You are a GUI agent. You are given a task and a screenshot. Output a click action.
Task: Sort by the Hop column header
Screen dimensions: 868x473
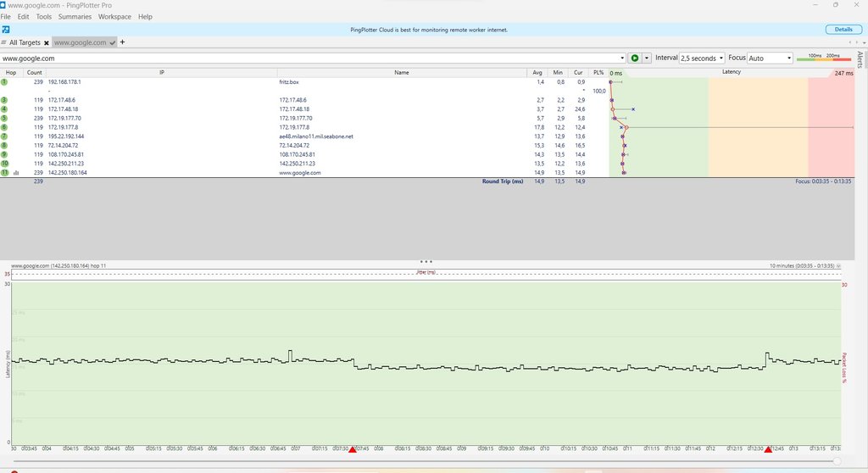10,73
